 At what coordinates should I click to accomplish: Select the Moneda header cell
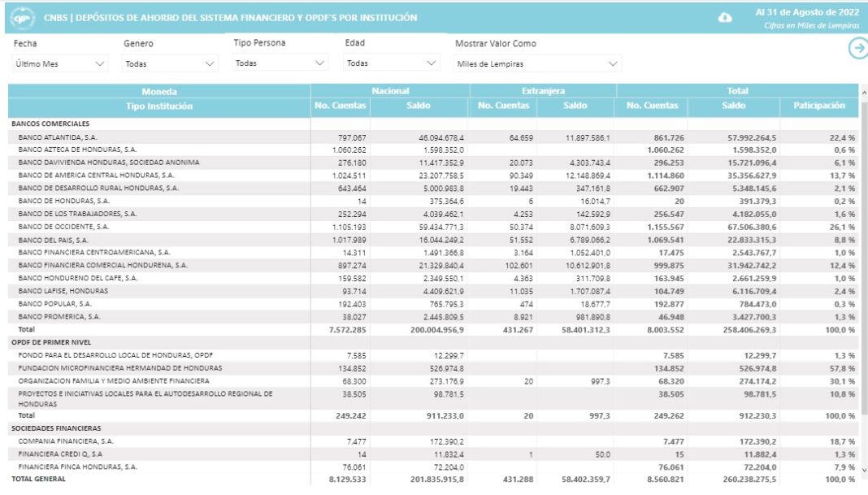coord(159,91)
